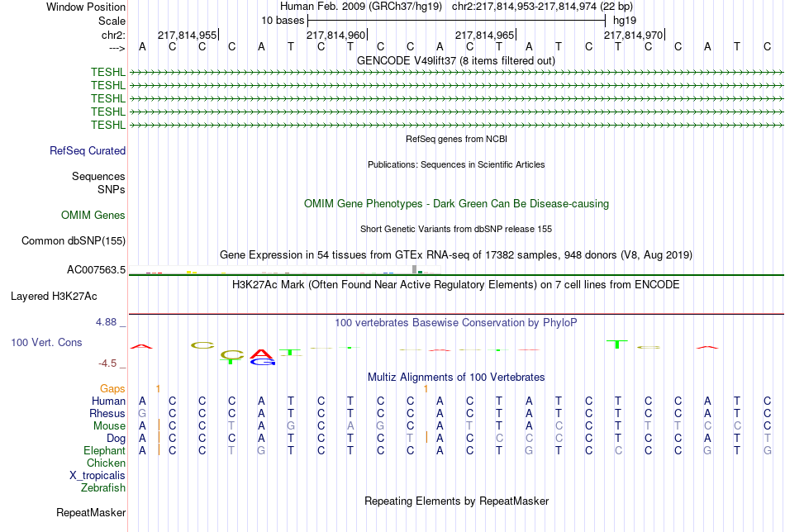The height and width of the screenshot is (532, 785).
Task: Click the Window Position label
Action: [x=86, y=7]
